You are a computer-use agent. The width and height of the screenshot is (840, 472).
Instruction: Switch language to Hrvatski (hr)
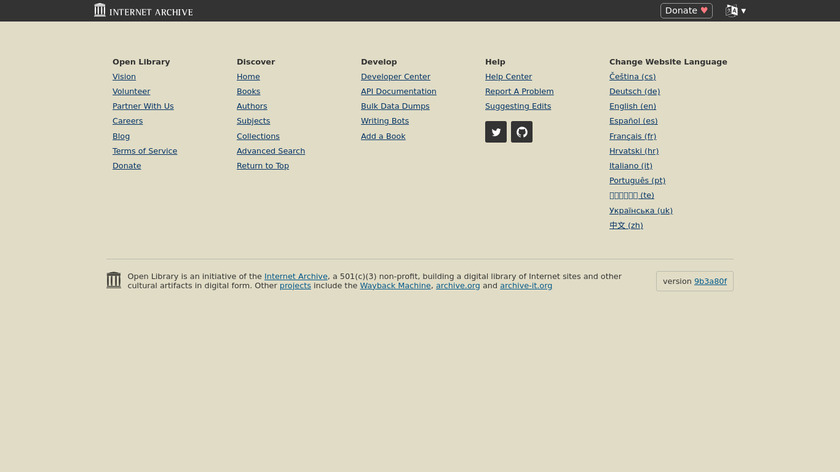click(x=634, y=151)
